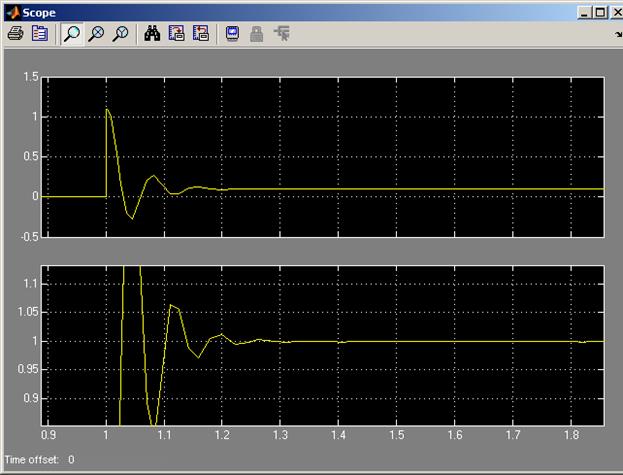Click the 1.5 label on upper y-axis
The height and width of the screenshot is (475, 623).
click(x=31, y=77)
